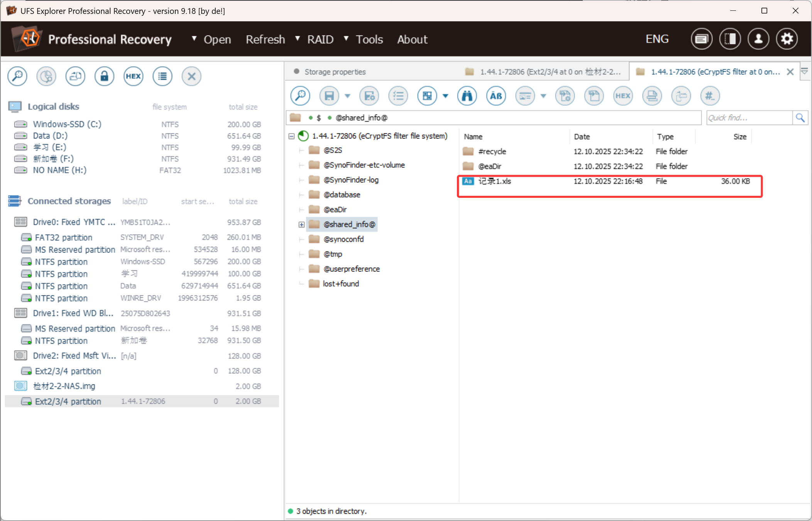Select the 记录1.xls file row
Image resolution: width=812 pixels, height=521 pixels.
pyautogui.click(x=495, y=181)
